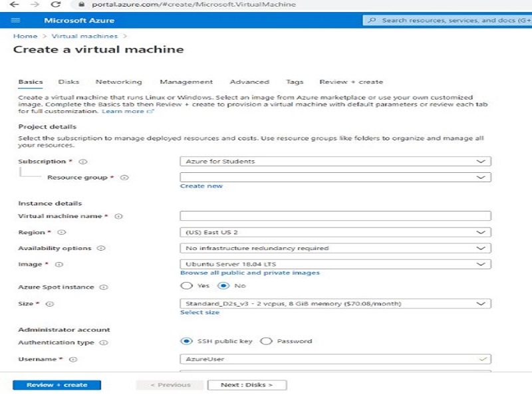The width and height of the screenshot is (532, 399).
Task: Switch to the Disks tab
Action: pos(68,82)
